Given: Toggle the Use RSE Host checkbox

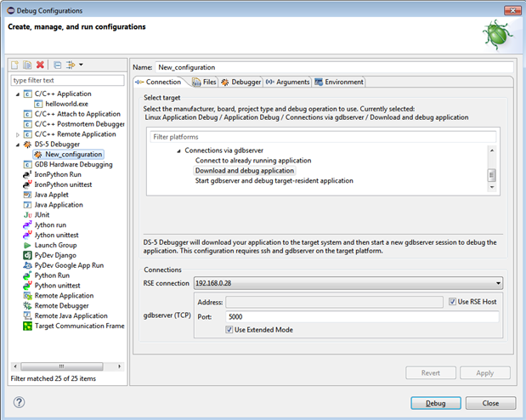Looking at the screenshot, I should [452, 302].
